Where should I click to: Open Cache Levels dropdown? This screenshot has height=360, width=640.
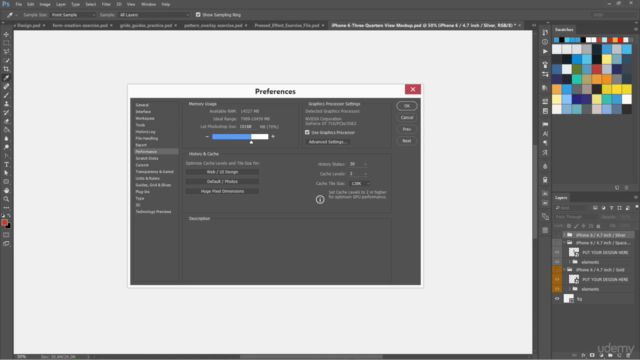[358, 174]
